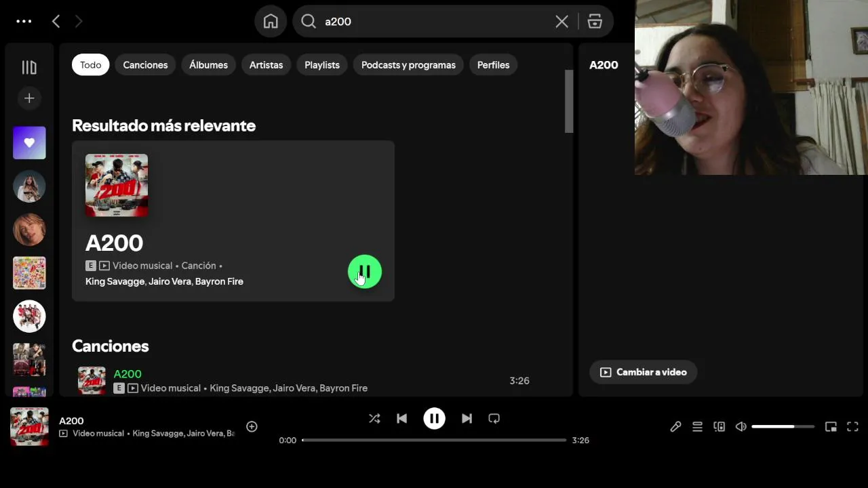Open Liked Songs heart tile

(29, 143)
